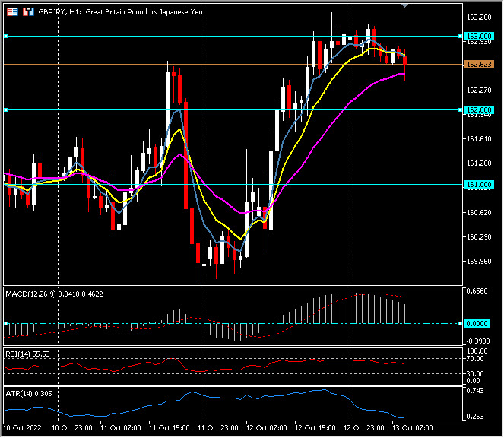The width and height of the screenshot is (504, 438).
Task: Click the 163.000 cyan price label
Action: pyautogui.click(x=478, y=36)
